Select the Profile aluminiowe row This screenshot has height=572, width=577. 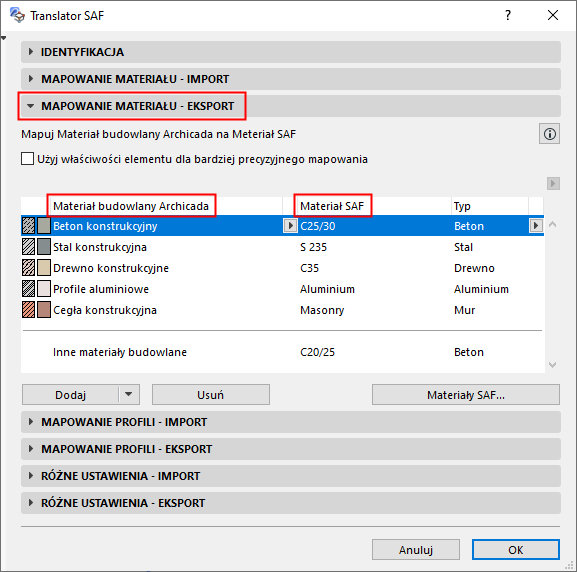click(282, 289)
